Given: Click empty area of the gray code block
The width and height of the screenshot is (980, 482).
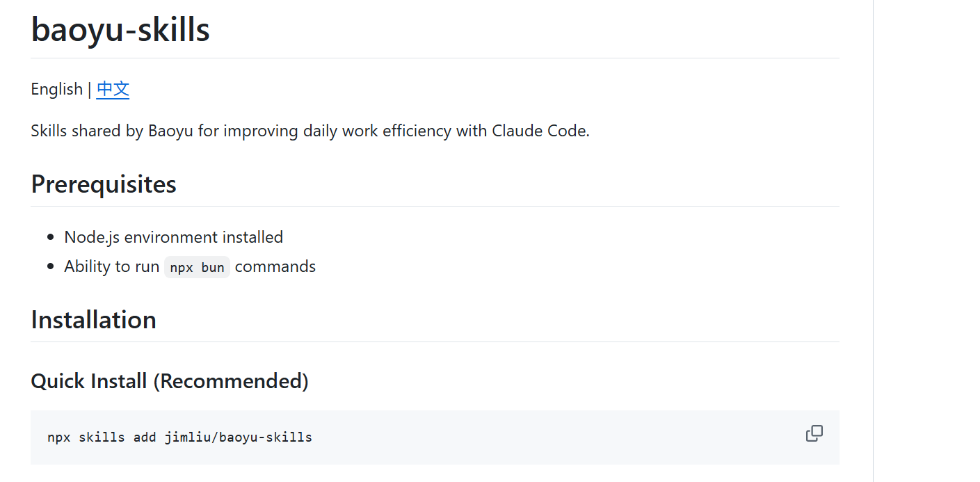Looking at the screenshot, I should (x=556, y=437).
